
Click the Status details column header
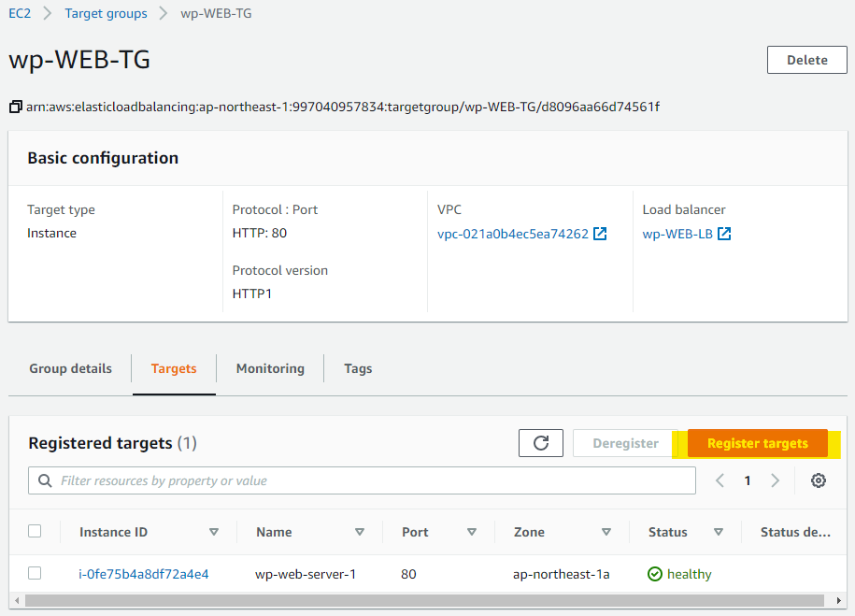(x=795, y=532)
